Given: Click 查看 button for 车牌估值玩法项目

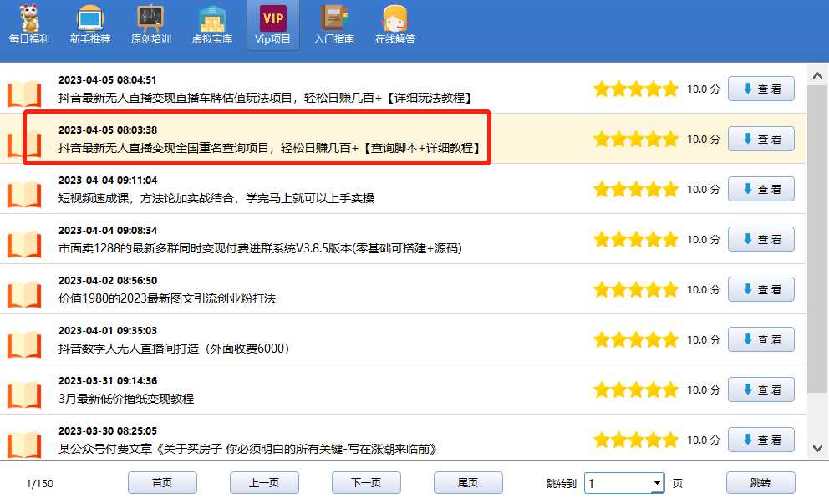Looking at the screenshot, I should click(x=760, y=89).
